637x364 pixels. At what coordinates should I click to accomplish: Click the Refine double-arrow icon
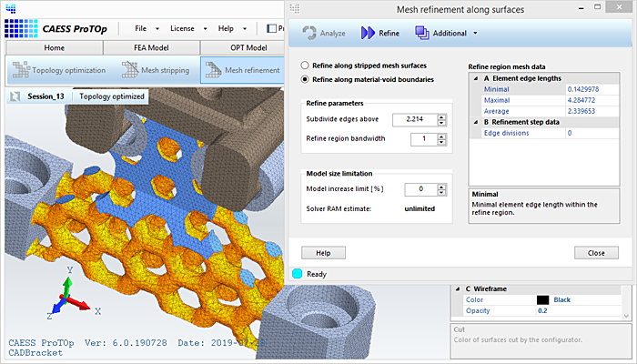click(368, 33)
